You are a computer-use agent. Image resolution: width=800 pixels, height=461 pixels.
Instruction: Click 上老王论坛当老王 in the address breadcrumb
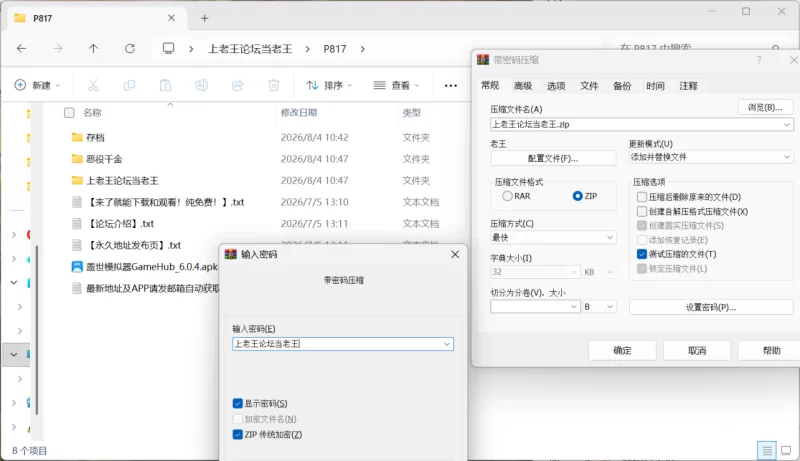[x=250, y=49]
